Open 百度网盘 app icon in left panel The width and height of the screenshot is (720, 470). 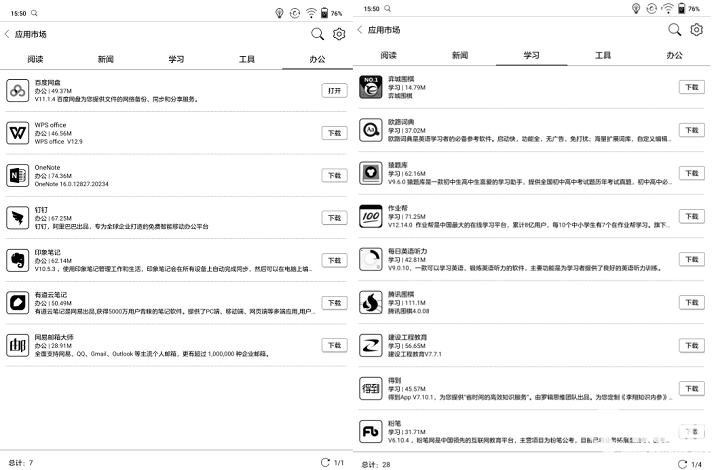[17, 90]
